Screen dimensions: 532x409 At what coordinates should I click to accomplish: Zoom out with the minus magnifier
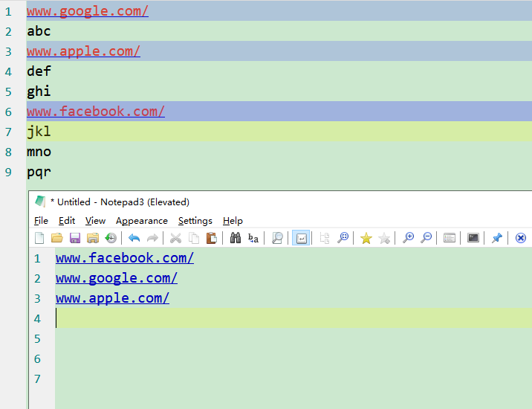tap(426, 238)
